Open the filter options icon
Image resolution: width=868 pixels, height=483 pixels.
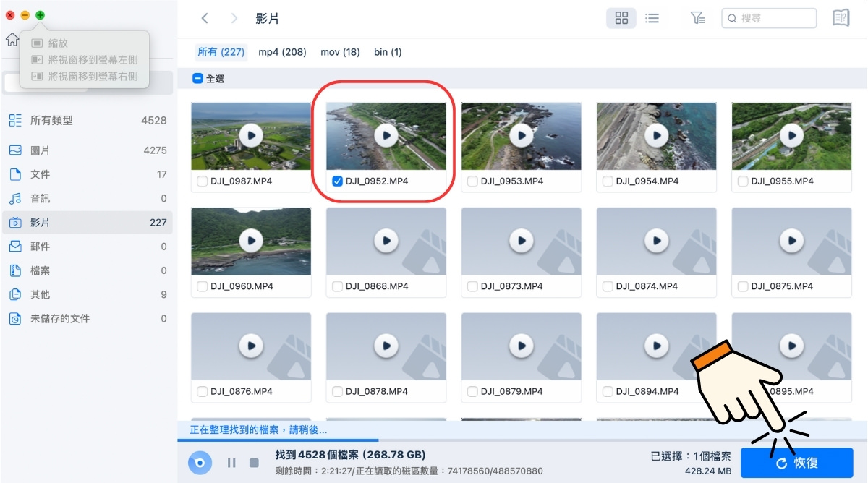coord(697,18)
